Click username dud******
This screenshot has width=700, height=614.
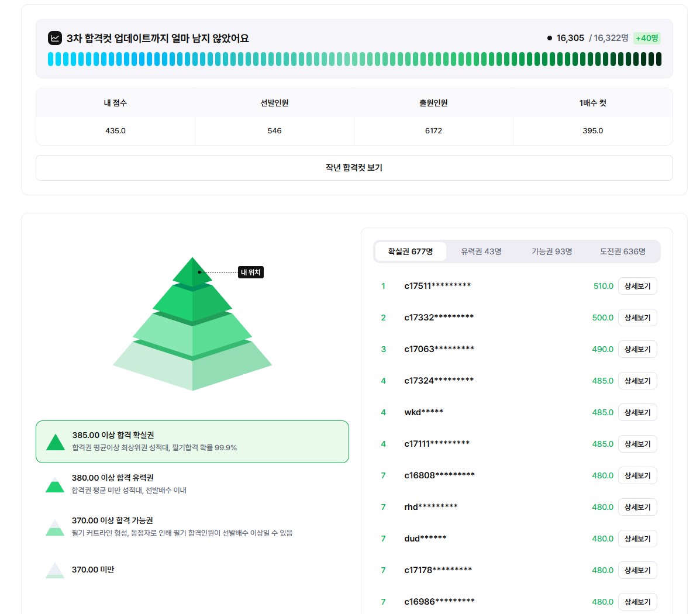425,539
